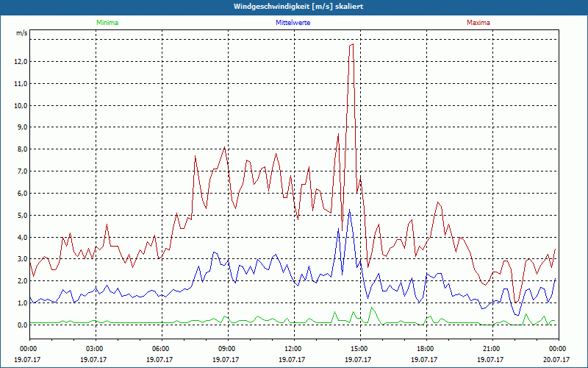
Task: Click the blue Mittelwerte legend label
Action: [293, 23]
